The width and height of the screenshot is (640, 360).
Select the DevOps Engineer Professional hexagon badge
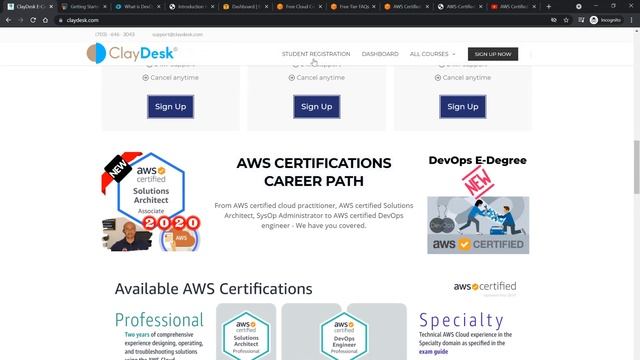coord(344,336)
